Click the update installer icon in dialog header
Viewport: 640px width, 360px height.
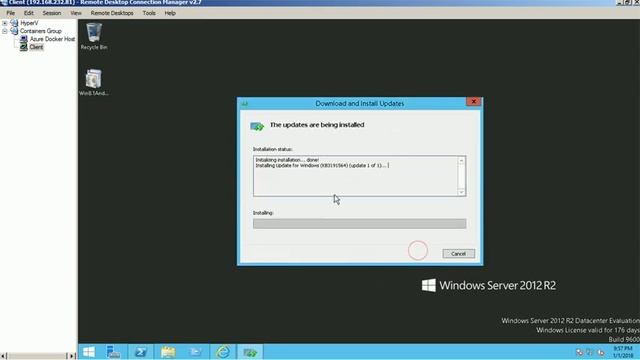click(257, 126)
